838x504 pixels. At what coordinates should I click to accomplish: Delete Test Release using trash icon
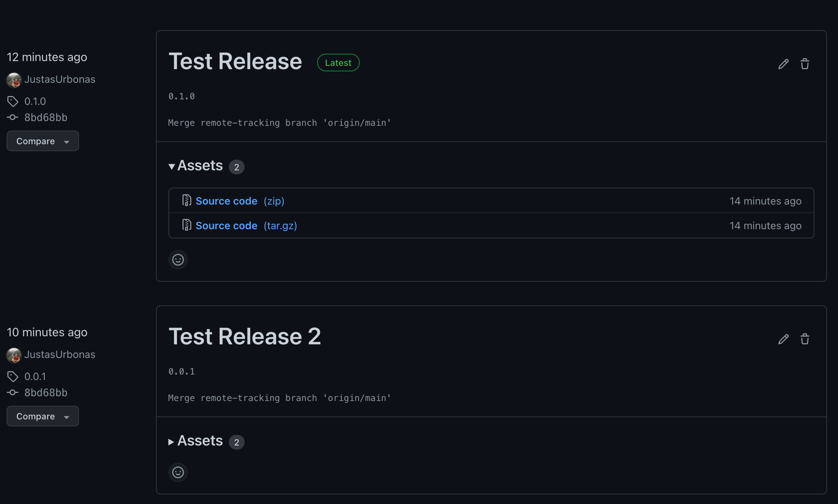click(805, 64)
